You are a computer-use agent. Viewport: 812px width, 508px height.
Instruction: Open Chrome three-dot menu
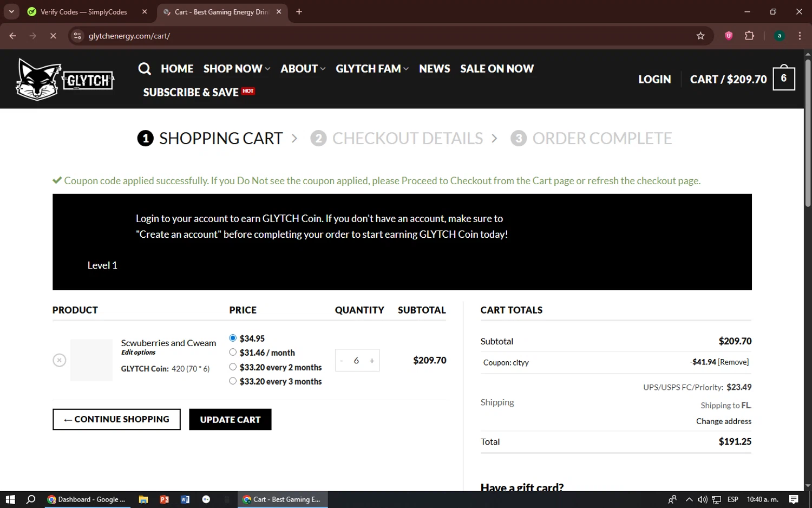click(x=800, y=36)
